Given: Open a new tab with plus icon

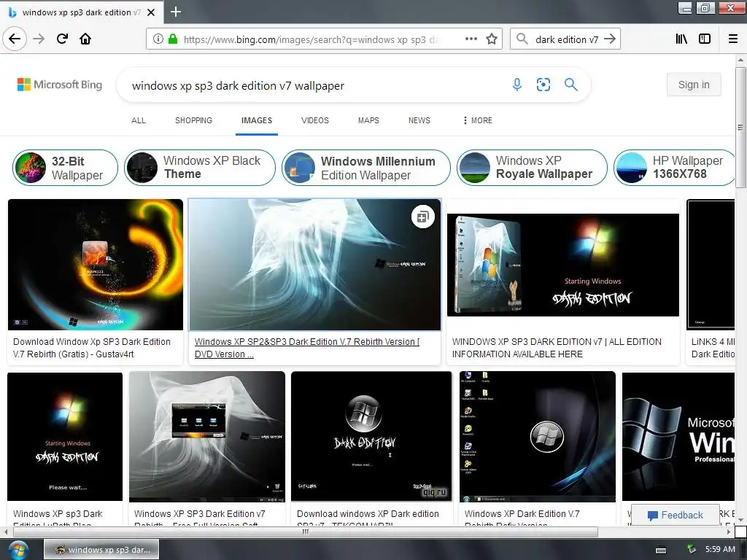Looking at the screenshot, I should [176, 12].
